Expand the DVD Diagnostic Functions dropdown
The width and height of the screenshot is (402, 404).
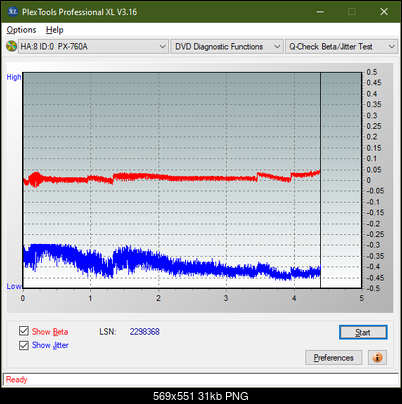(x=227, y=47)
